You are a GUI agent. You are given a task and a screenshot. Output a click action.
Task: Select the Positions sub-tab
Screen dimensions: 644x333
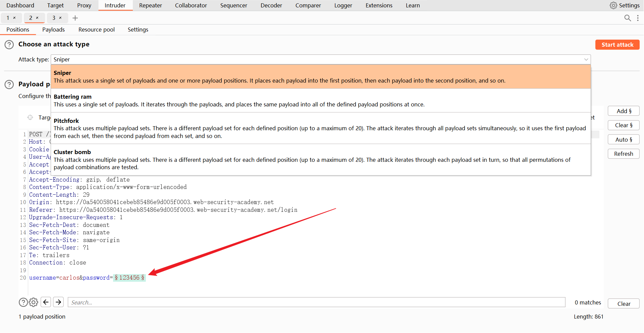tap(18, 30)
